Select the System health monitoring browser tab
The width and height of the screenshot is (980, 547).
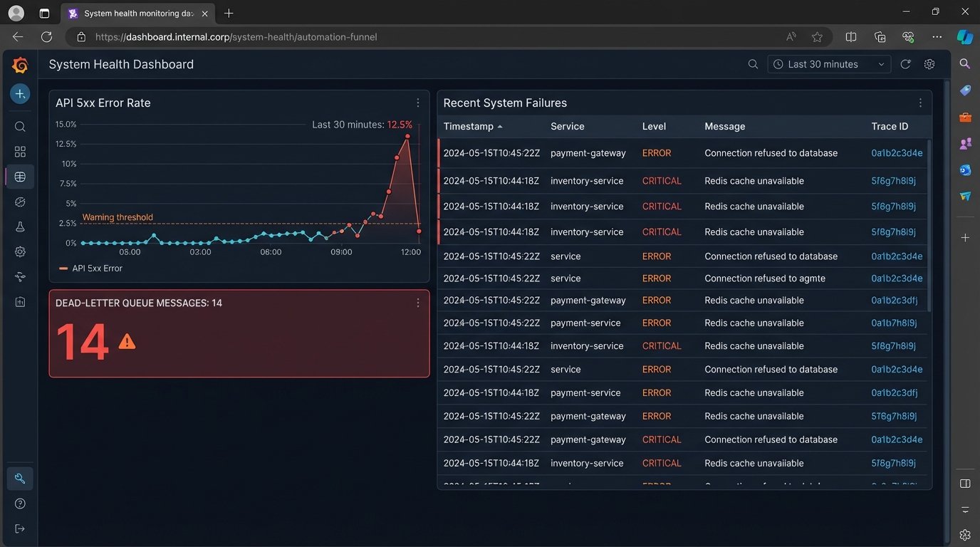[x=135, y=14]
